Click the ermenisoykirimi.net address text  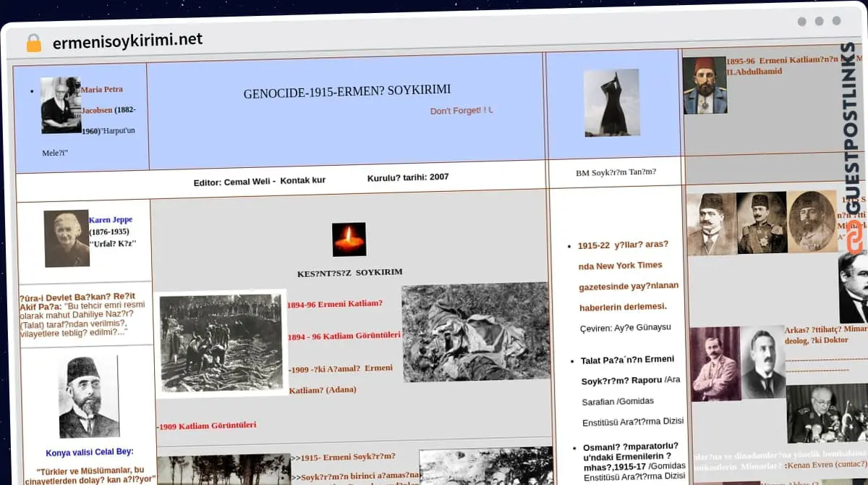(127, 40)
